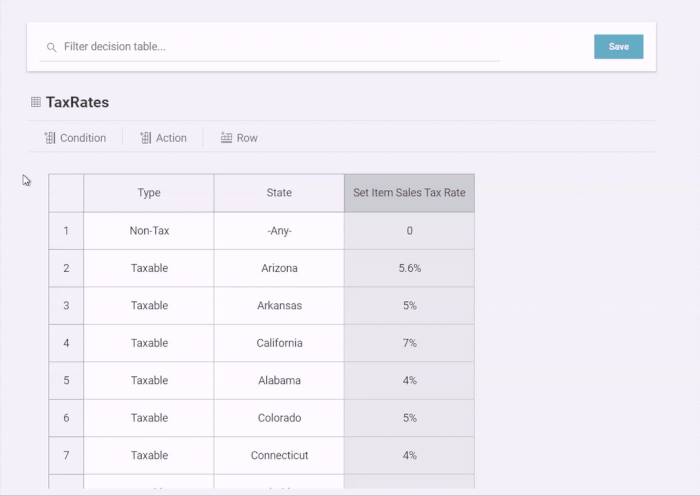Screen dimensions: 700x496
Task: Select row number 1 header
Action: click(66, 231)
